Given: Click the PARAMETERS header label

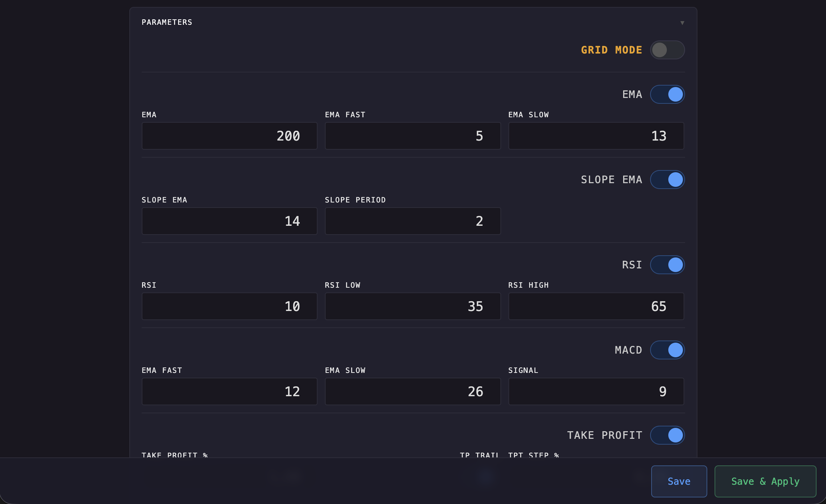Looking at the screenshot, I should coord(167,22).
